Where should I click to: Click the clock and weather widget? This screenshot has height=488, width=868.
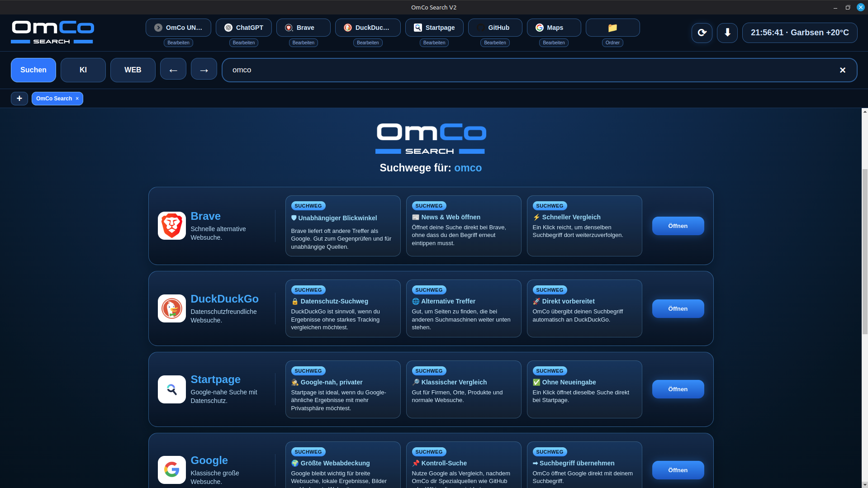point(800,33)
